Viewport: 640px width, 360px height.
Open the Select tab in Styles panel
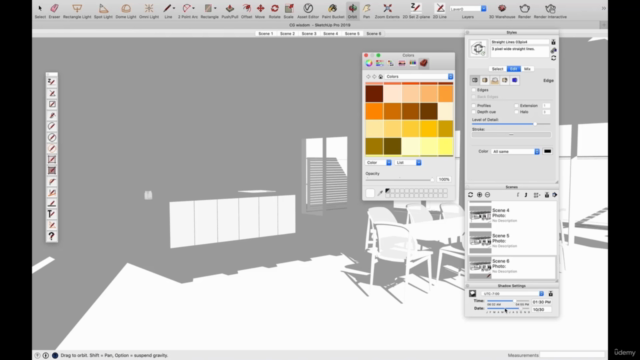coord(498,69)
